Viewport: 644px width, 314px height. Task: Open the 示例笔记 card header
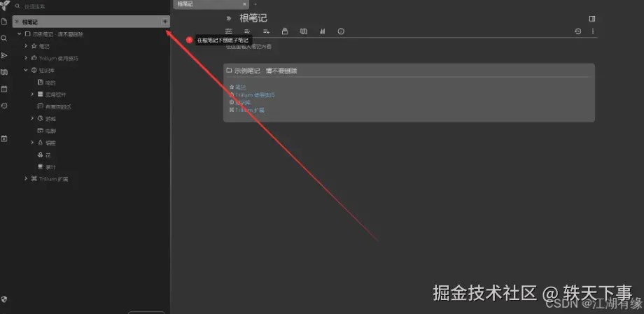(x=265, y=71)
